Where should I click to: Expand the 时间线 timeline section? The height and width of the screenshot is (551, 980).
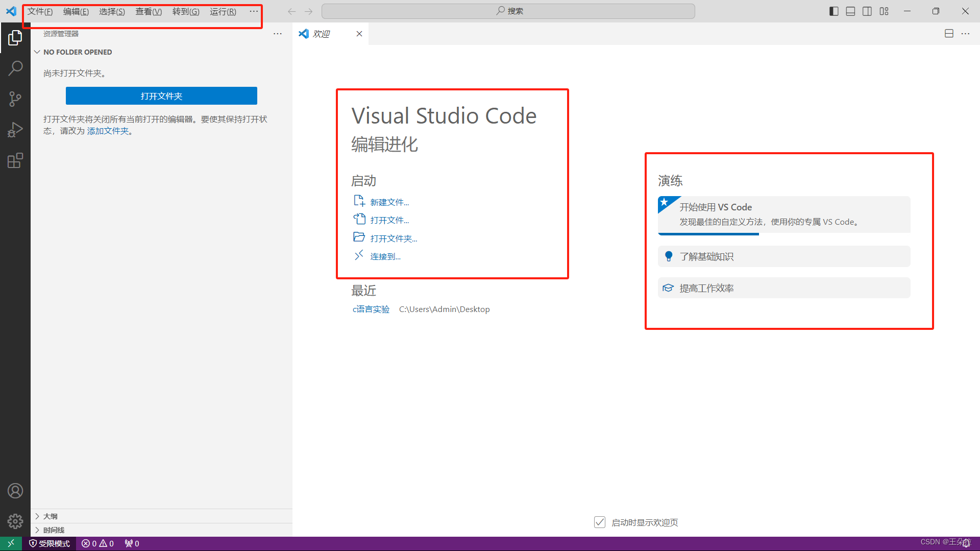coord(161,530)
